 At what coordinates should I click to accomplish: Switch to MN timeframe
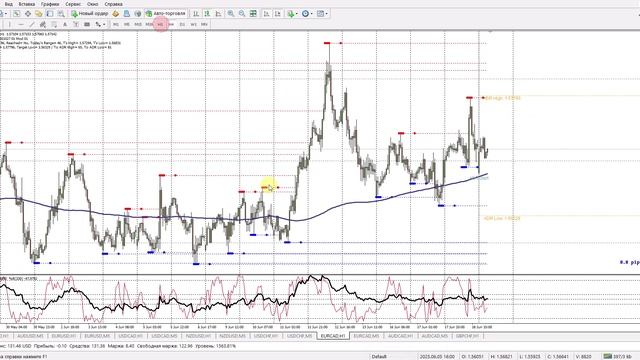[x=204, y=24]
